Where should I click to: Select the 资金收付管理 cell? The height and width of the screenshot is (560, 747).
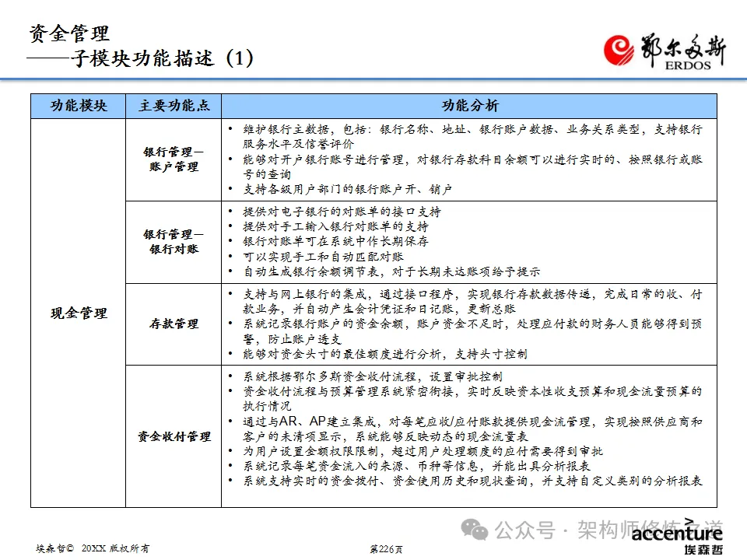point(174,436)
